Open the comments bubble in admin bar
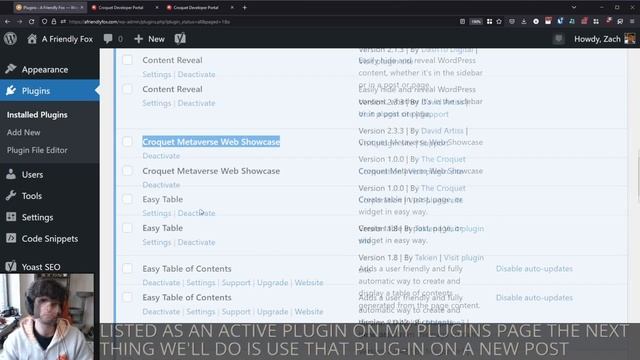 point(113,39)
